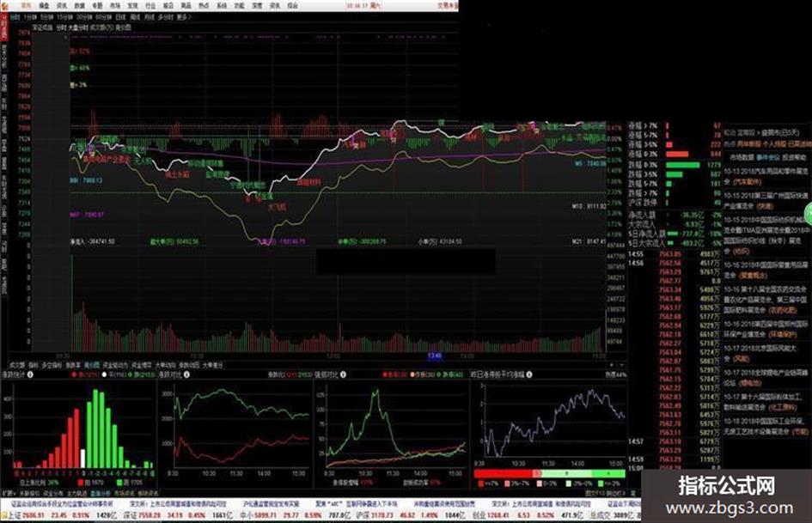Open the 市场资讯 bottom tab
This screenshot has height=523, width=812.
click(x=125, y=494)
